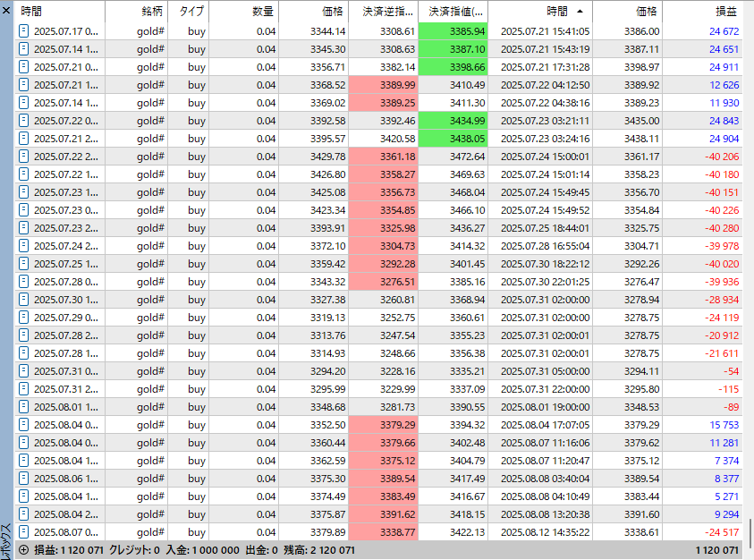Select the green take-profit cell 3385.94
Screen dimensions: 754x560
453,31
